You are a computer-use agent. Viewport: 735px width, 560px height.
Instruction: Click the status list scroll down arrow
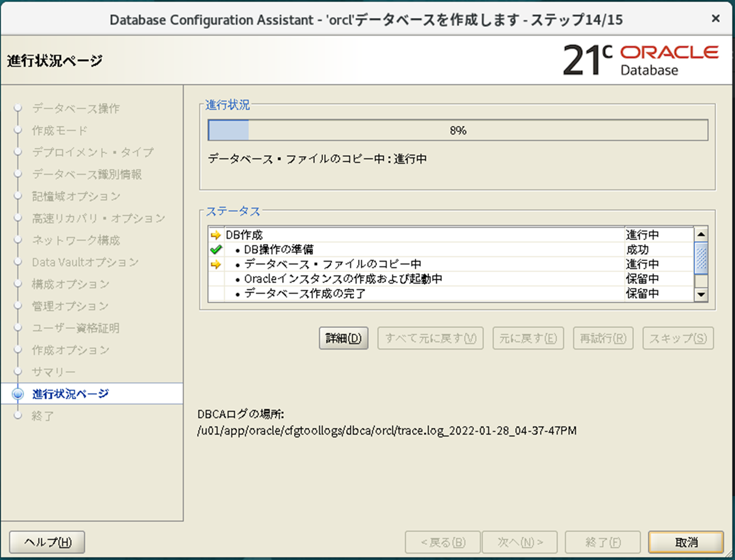pos(701,294)
